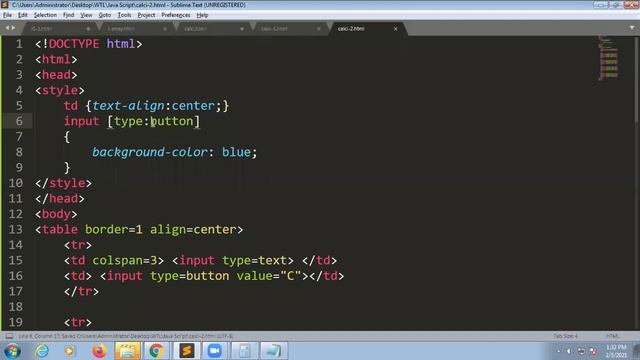Open the tab list dropdown arrow
This screenshot has height=360, width=640.
pyautogui.click(x=632, y=28)
